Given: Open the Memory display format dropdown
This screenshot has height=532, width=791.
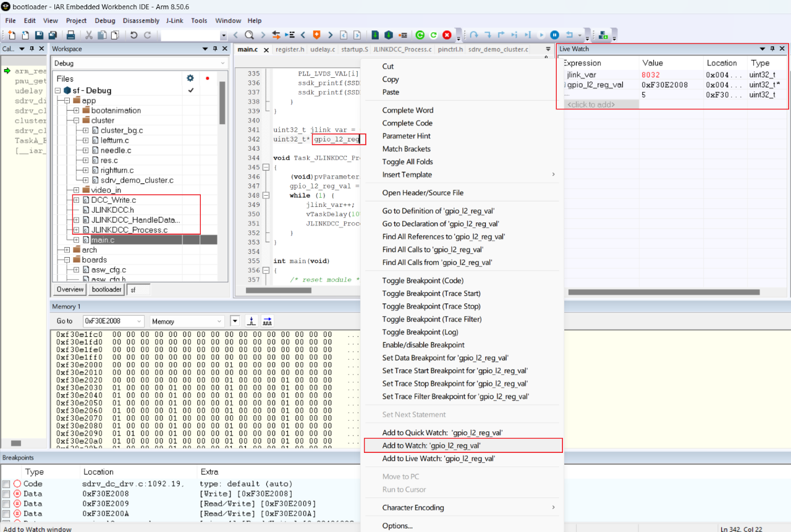Looking at the screenshot, I should (220, 321).
